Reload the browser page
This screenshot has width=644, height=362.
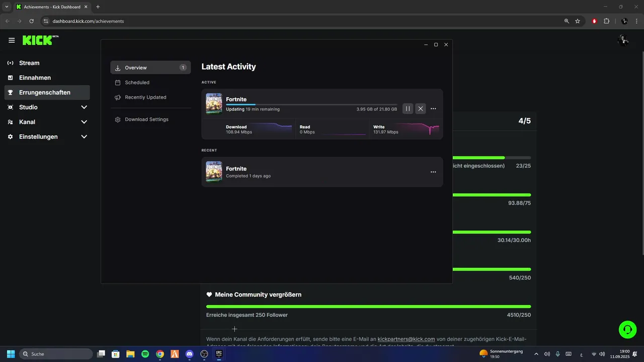[x=31, y=21]
